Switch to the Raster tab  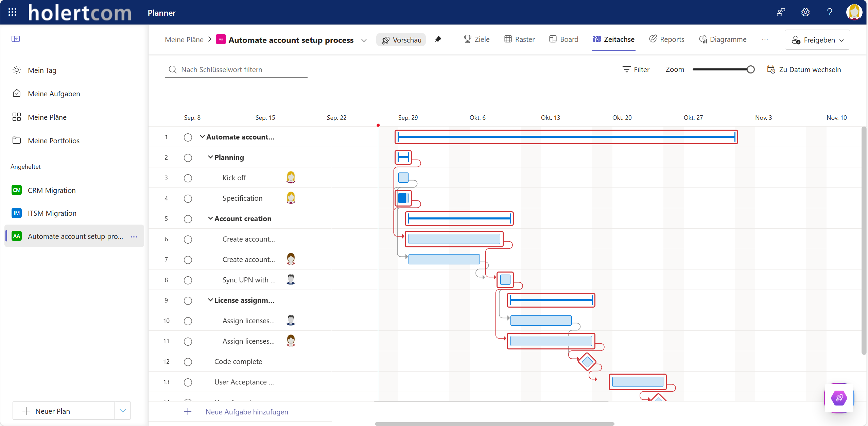click(x=519, y=39)
